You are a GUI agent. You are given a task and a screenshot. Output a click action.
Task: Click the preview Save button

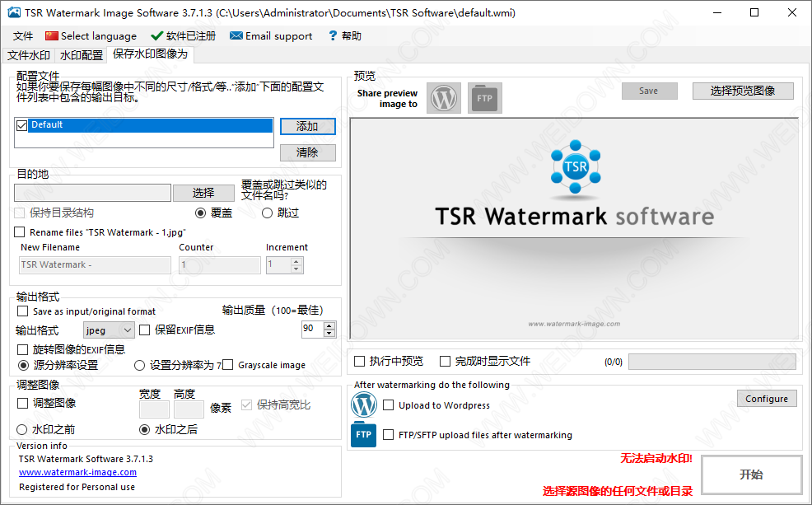(x=650, y=91)
